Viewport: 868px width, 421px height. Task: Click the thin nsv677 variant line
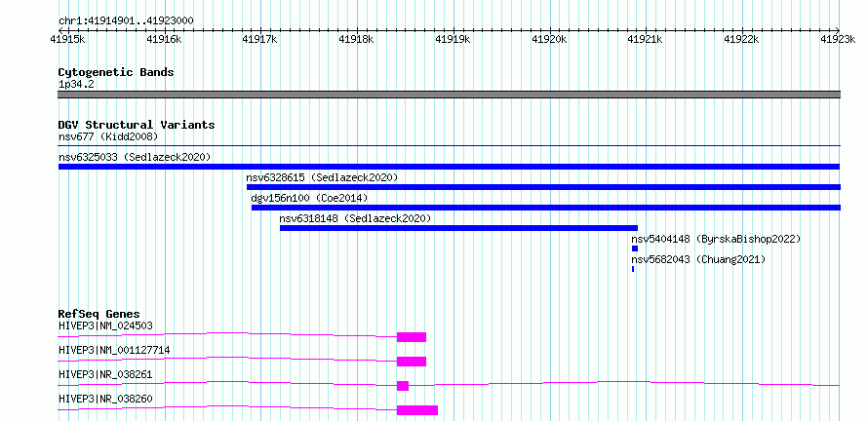[x=449, y=145]
